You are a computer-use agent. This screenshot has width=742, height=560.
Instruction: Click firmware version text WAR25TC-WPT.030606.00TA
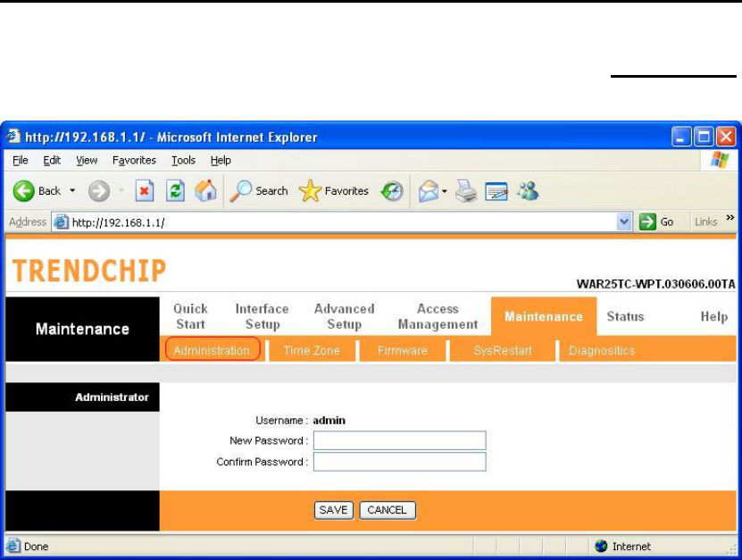tap(656, 284)
